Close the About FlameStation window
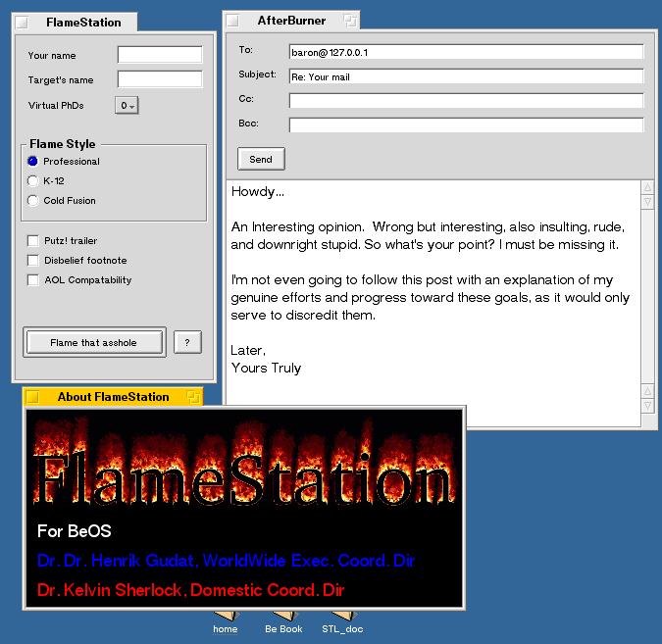Viewport: 662px width, 644px height. (x=32, y=397)
